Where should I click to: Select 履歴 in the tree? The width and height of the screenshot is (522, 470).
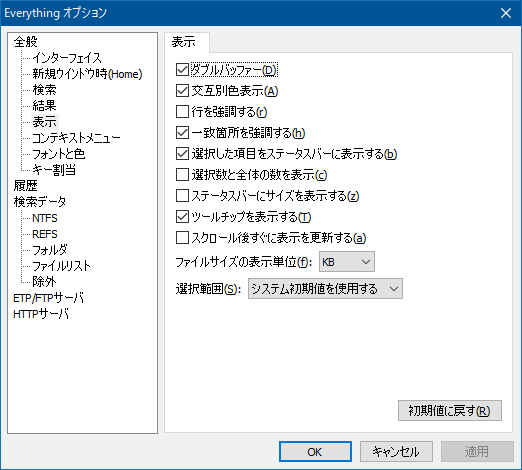(x=26, y=185)
